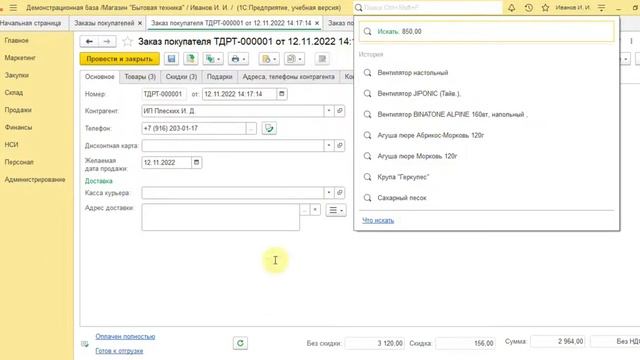
Task: Open Начальная страница tab
Action: tap(31, 23)
